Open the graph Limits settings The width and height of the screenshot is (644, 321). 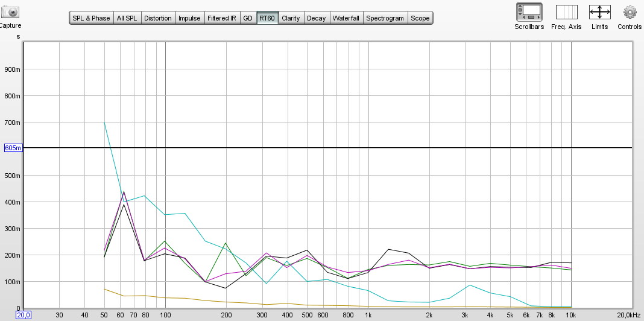(x=599, y=11)
